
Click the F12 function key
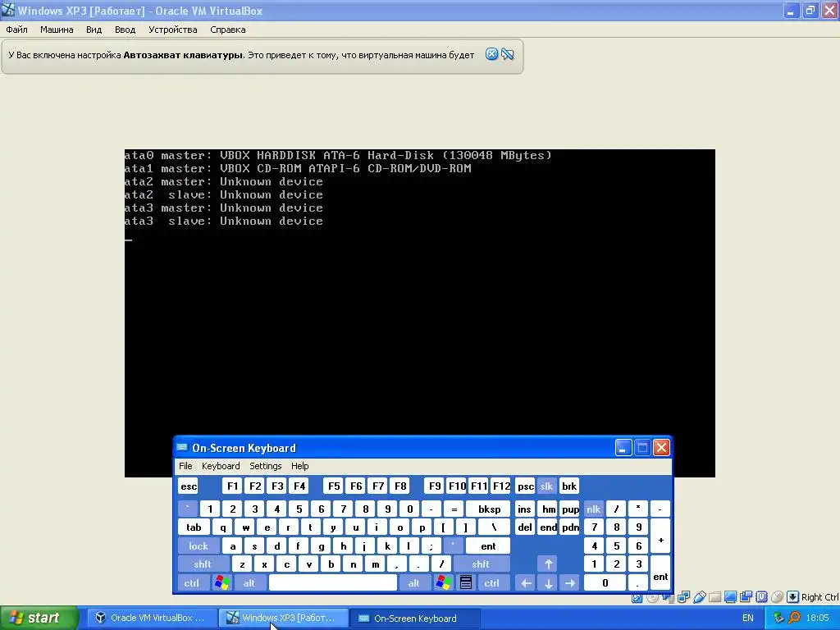pos(501,486)
